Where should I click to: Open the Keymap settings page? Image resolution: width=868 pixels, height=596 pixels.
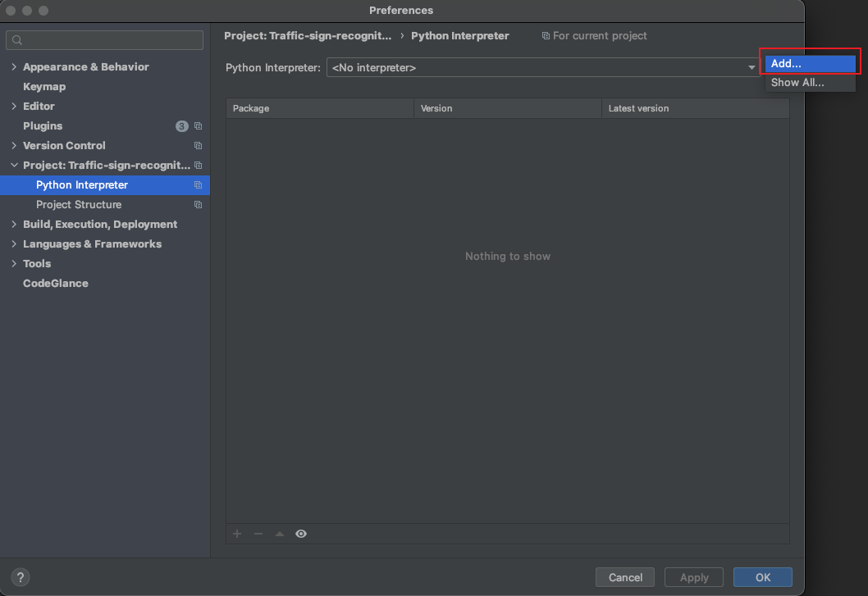click(x=44, y=87)
